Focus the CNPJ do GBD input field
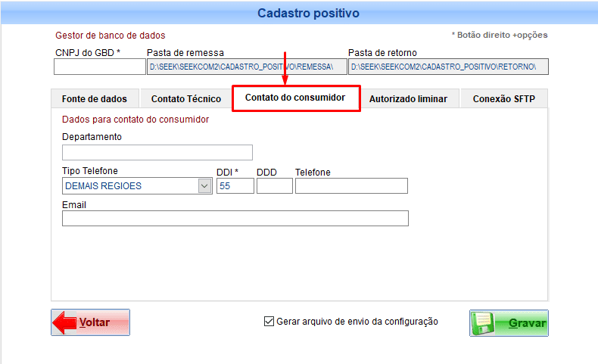The width and height of the screenshot is (598, 364). 99,67
